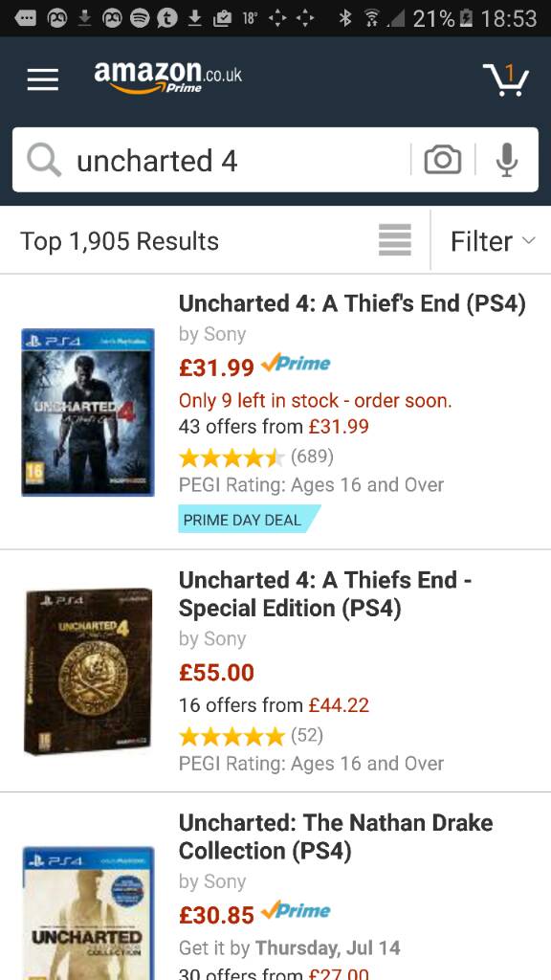Tap the Uncharted 4 standard cover thumbnail
This screenshot has width=551, height=980.
coord(87,412)
